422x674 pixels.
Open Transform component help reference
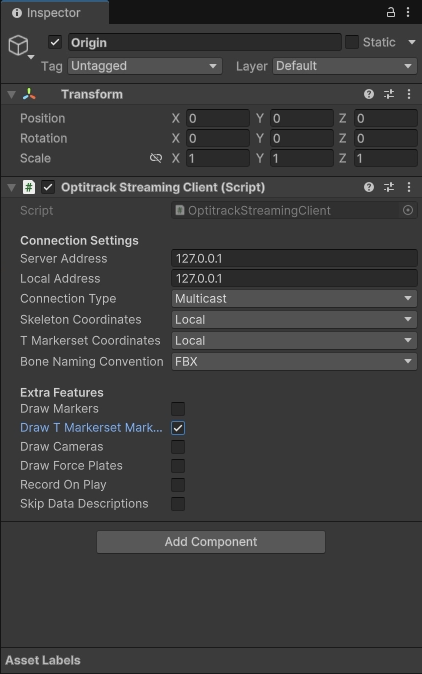[x=369, y=94]
